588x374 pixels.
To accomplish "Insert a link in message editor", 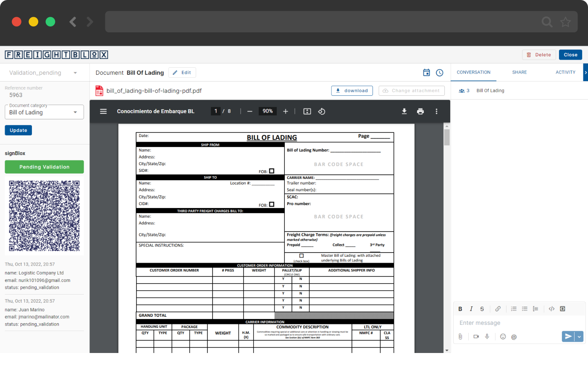I will coord(498,309).
